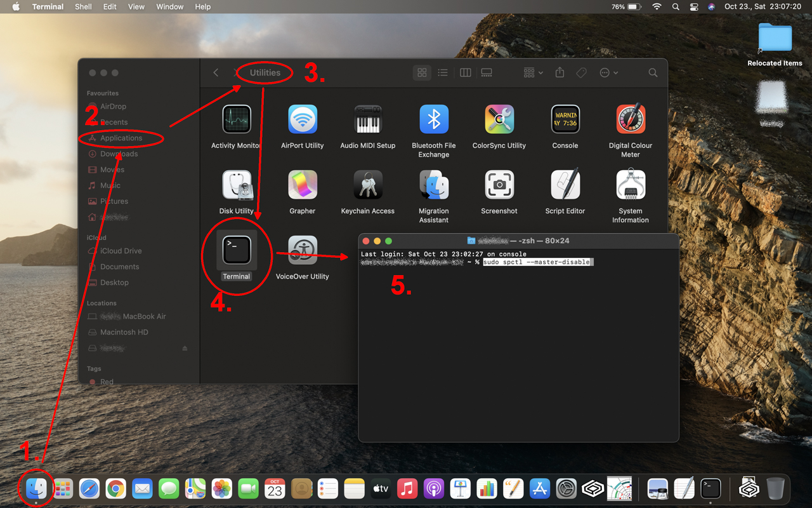Switch Finder to list view
Viewport: 812px width, 508px height.
(443, 73)
